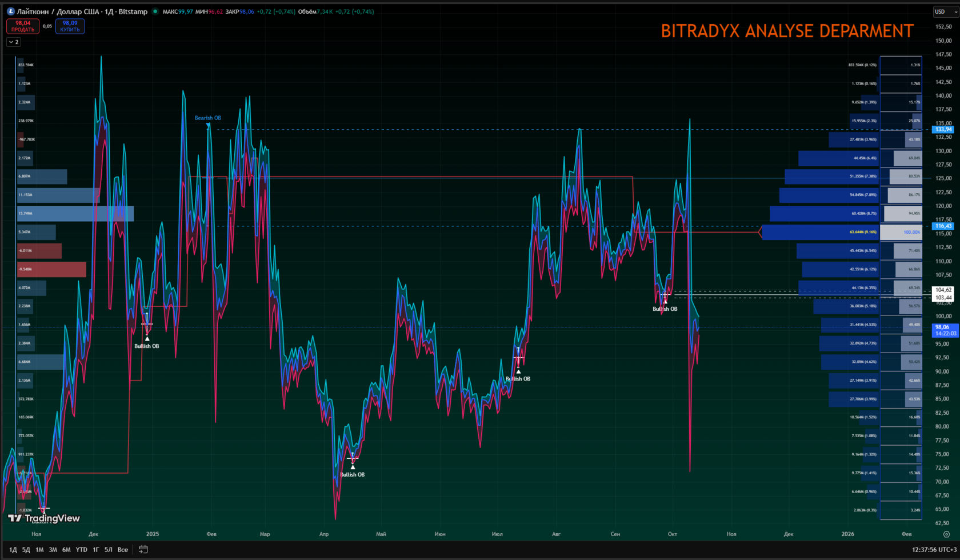The width and height of the screenshot is (960, 560).
Task: Select the 1М time range
Action: pyautogui.click(x=39, y=550)
